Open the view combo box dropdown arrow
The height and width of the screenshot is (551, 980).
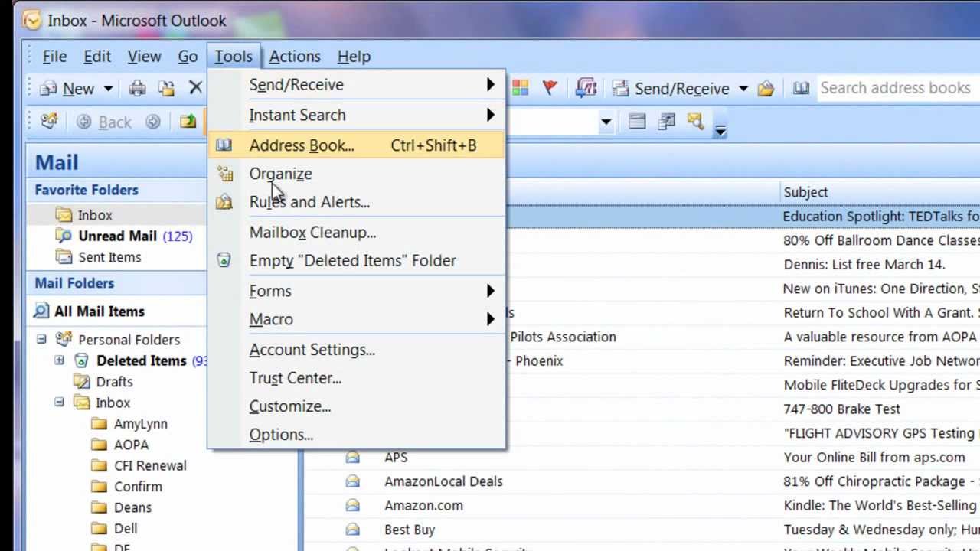[x=606, y=122]
